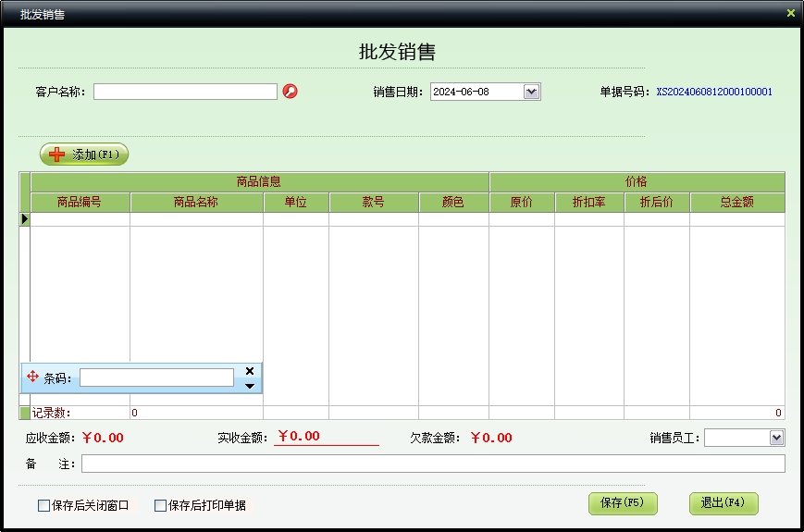The height and width of the screenshot is (532, 804).
Task: Open the 销售日期 date dropdown
Action: point(531,92)
